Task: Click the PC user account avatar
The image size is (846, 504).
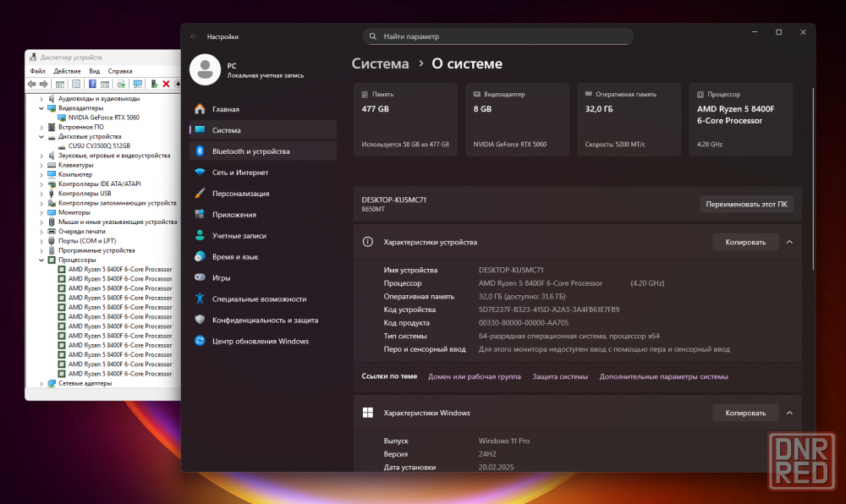Action: pos(205,70)
